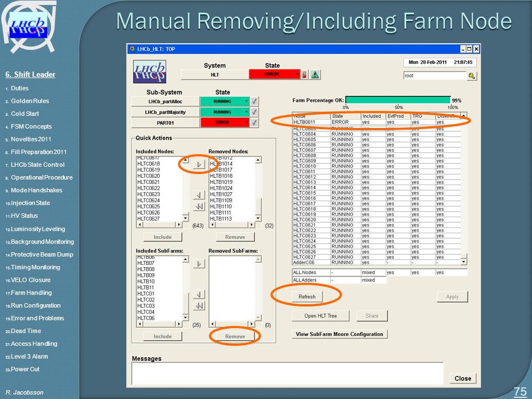Click the Open HLT Tree button

coord(321,315)
